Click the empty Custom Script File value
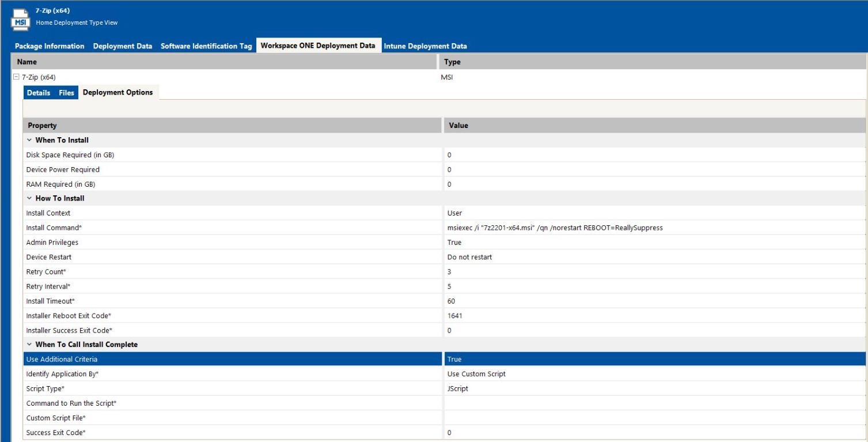 [x=654, y=418]
